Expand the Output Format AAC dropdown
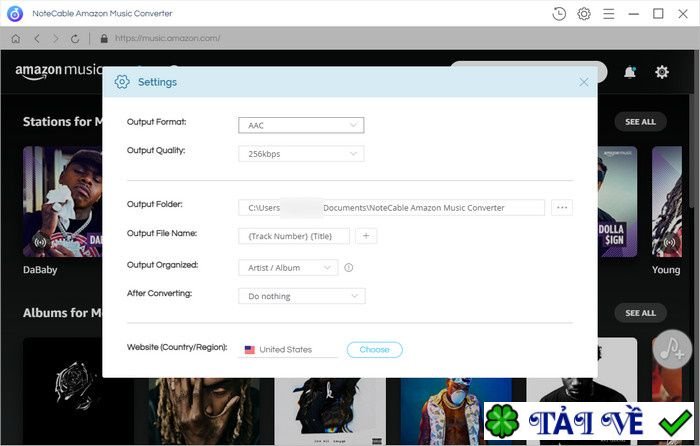Viewport: 700px width, 446px height. click(x=301, y=125)
